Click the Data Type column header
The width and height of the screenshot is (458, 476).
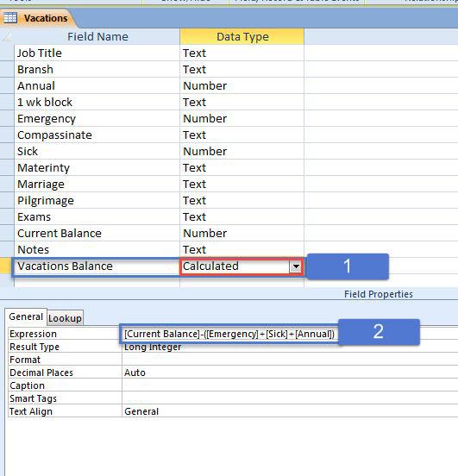(242, 37)
